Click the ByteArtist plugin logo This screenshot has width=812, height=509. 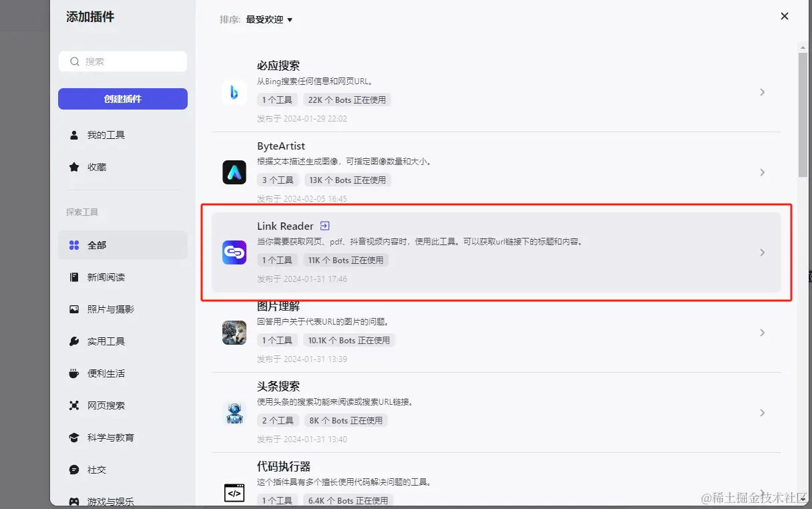(234, 172)
